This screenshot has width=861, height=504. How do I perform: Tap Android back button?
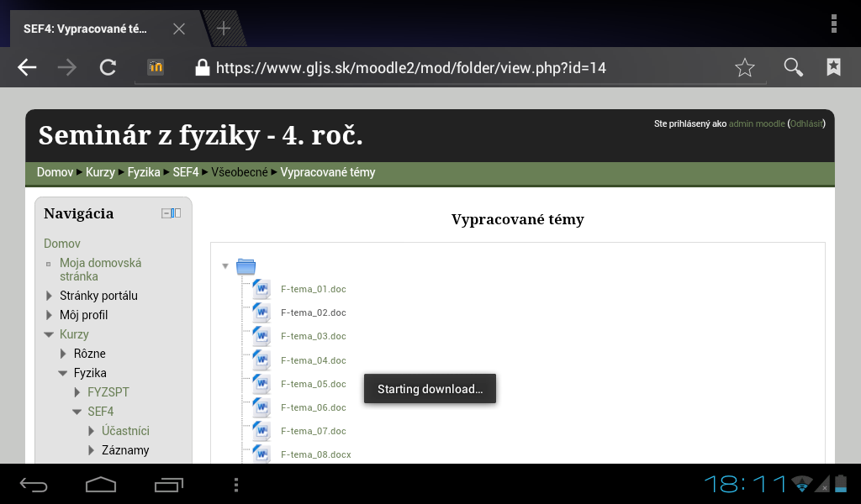click(x=34, y=484)
